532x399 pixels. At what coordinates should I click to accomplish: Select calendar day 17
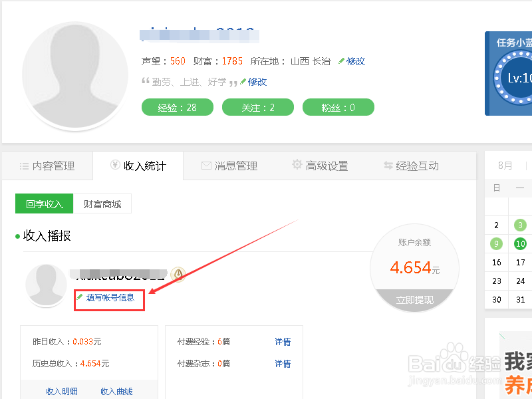click(520, 262)
